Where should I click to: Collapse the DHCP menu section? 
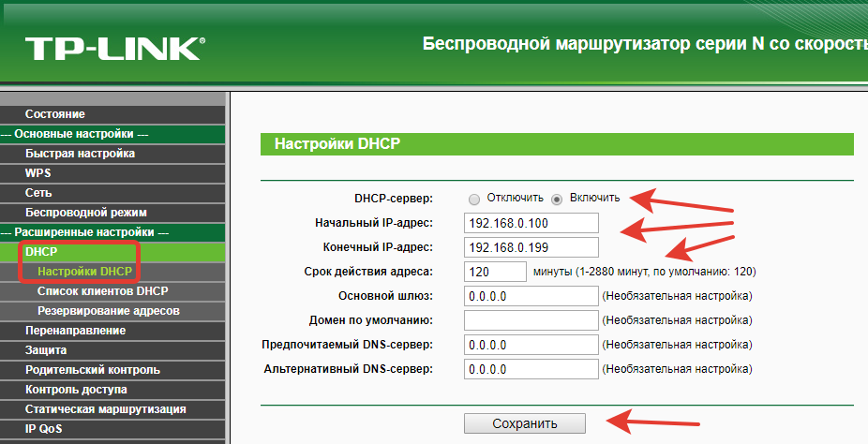(x=41, y=252)
